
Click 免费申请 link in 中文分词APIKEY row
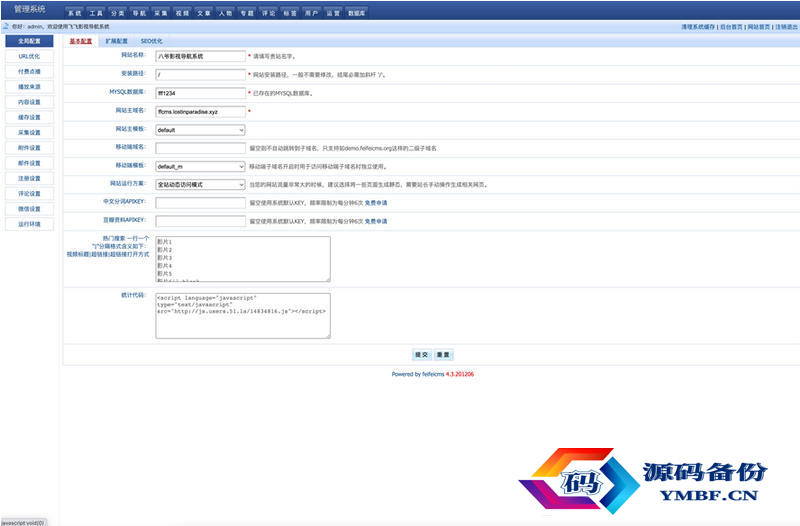click(376, 203)
